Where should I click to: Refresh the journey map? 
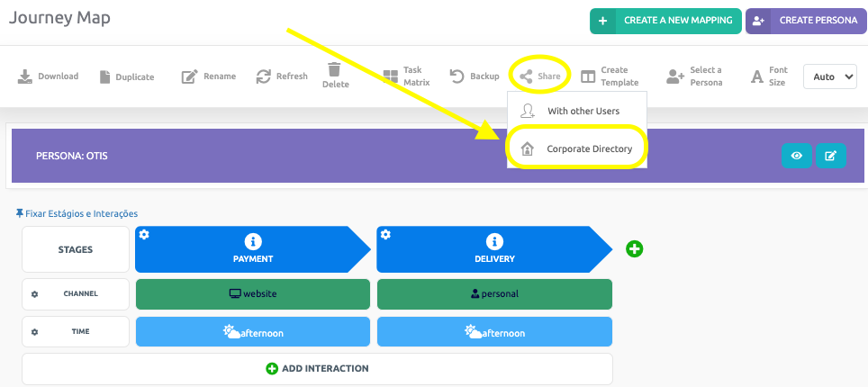[264, 76]
